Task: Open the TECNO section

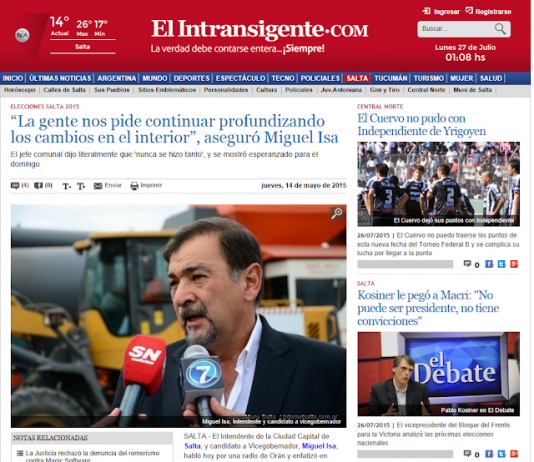Action: (283, 78)
